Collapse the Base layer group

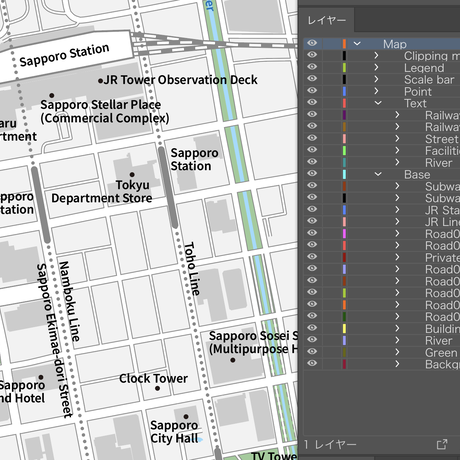pos(378,174)
